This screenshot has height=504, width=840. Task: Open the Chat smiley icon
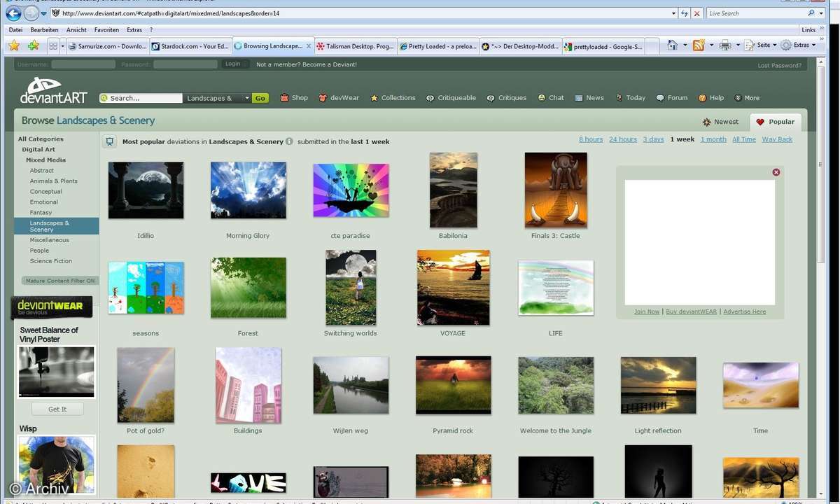coord(542,98)
